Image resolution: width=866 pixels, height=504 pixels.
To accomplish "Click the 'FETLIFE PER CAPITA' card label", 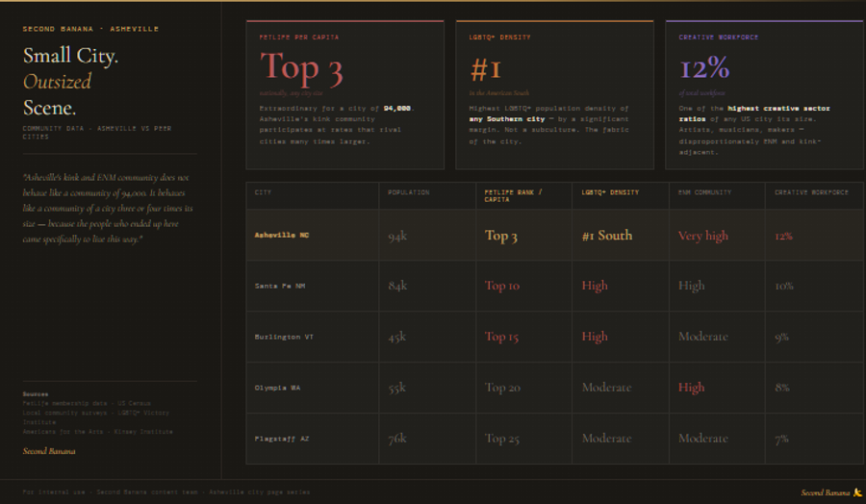I will (x=299, y=37).
